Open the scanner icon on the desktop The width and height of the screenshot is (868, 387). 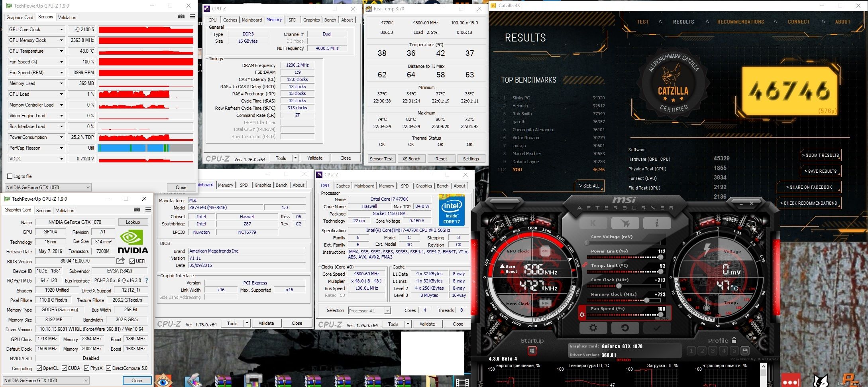[192, 381]
